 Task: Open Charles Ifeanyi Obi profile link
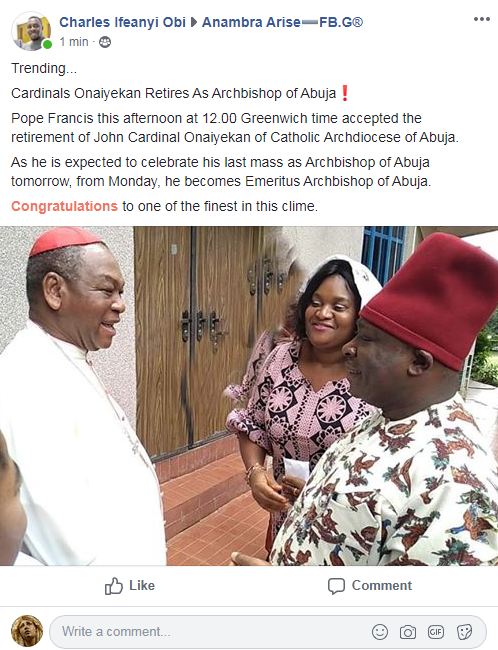(x=122, y=22)
